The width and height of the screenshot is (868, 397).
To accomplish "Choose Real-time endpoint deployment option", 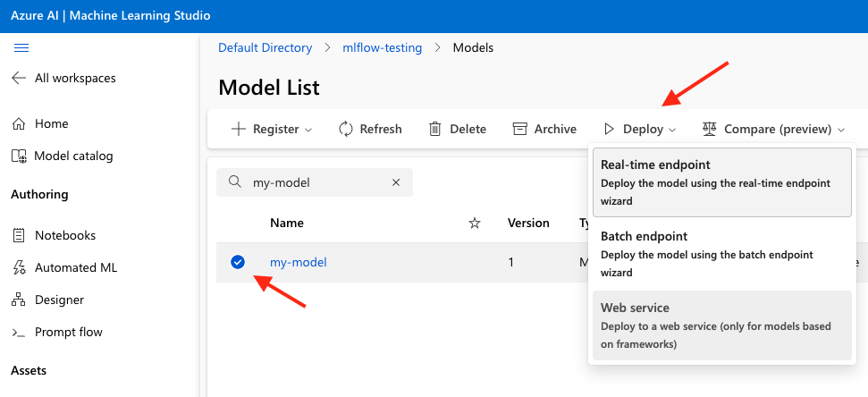I will (x=722, y=182).
